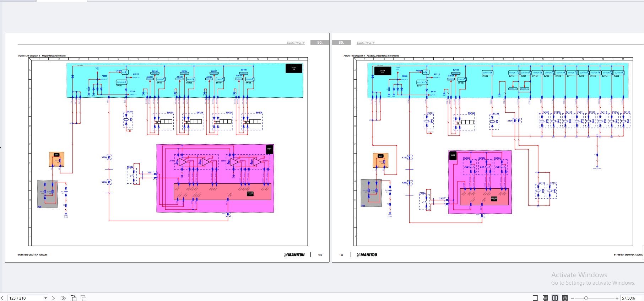Viewport: 644px width, 301px height.
Task: Click the Manitou logo on page 124
Action: [x=367, y=255]
